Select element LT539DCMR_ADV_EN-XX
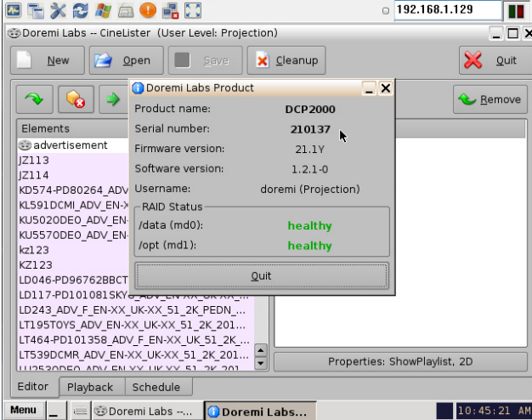The image size is (532, 420). point(136,355)
